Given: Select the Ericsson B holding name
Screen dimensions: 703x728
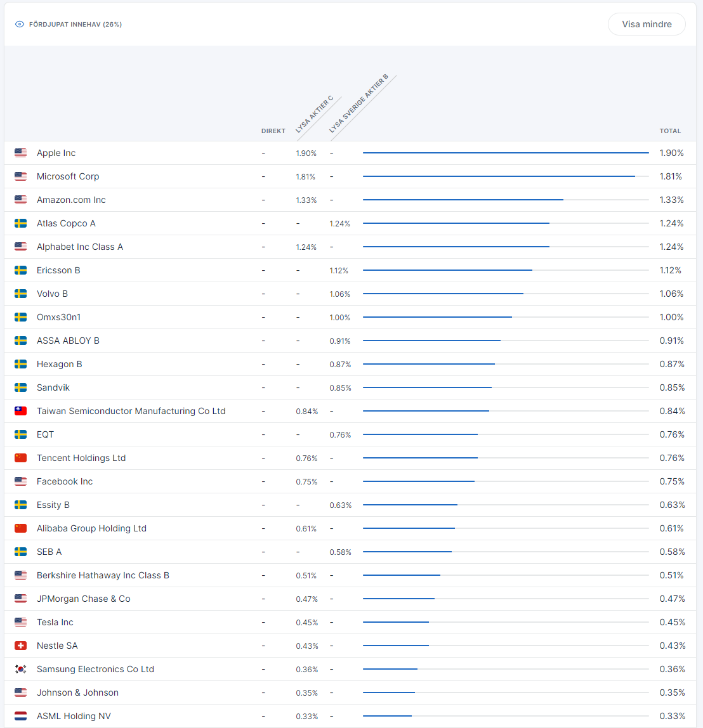Looking at the screenshot, I should 58,270.
